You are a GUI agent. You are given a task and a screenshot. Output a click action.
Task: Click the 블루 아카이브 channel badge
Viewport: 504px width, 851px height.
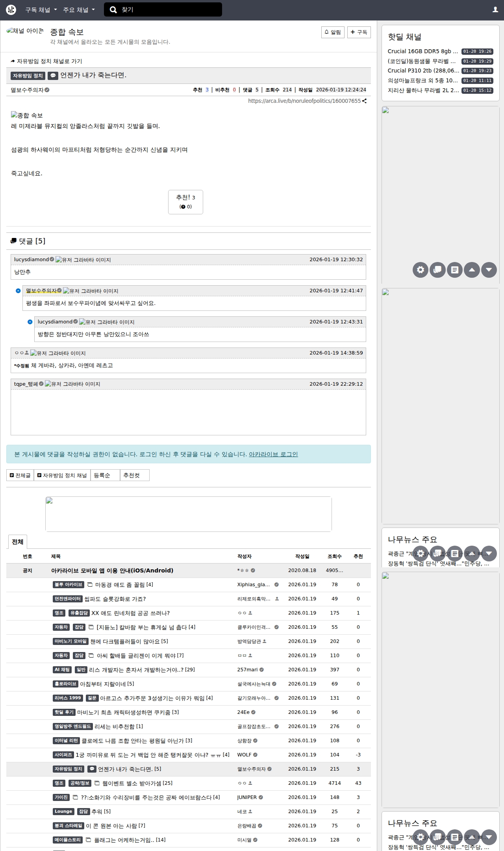tap(69, 585)
